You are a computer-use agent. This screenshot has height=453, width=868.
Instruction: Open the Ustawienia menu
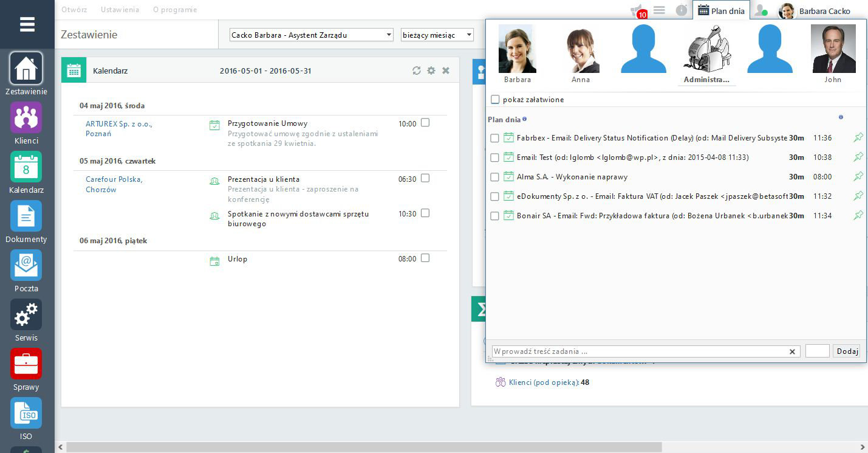(x=120, y=10)
